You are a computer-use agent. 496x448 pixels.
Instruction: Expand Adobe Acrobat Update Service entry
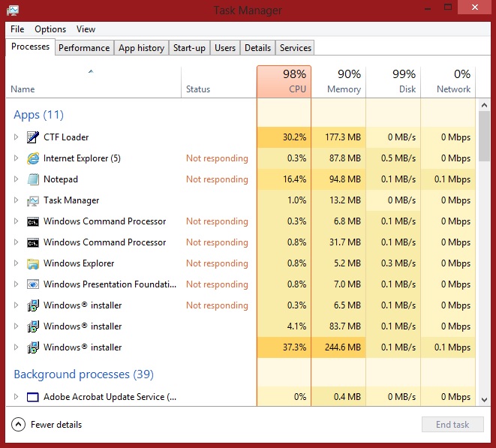(16, 396)
